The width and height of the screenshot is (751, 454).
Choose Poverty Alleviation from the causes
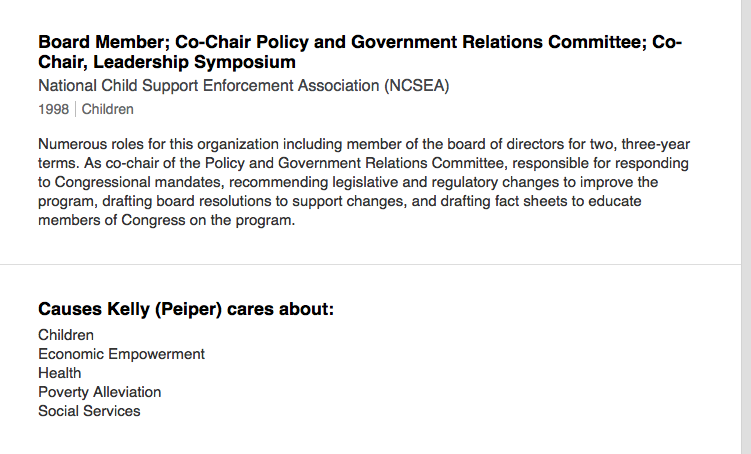[x=99, y=392]
